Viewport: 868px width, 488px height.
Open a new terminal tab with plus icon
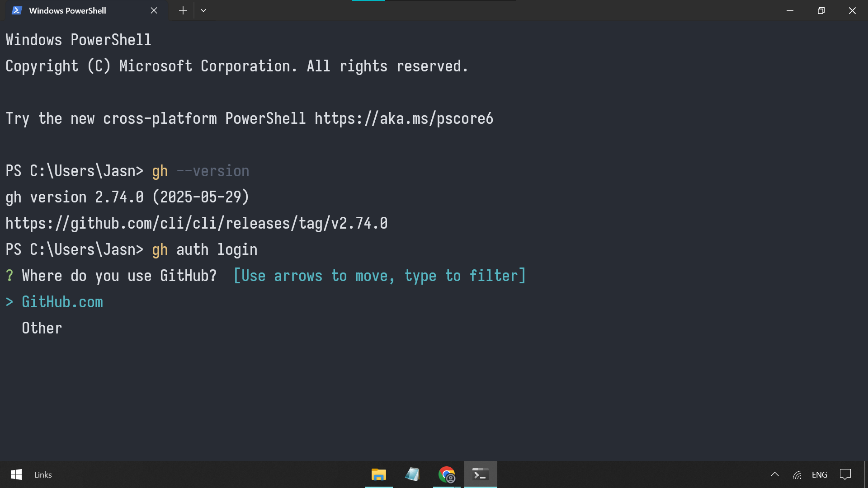click(x=183, y=10)
